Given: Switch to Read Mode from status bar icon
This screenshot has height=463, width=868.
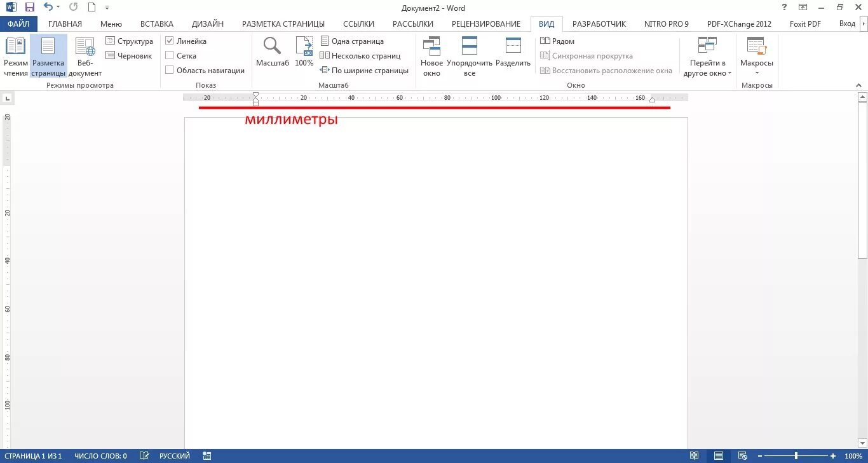Looking at the screenshot, I should click(x=695, y=456).
